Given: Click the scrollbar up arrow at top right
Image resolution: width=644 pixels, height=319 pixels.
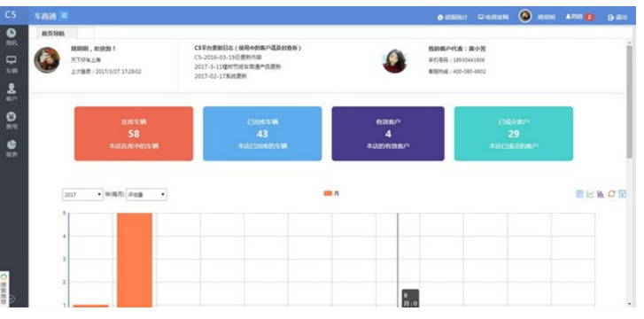Looking at the screenshot, I should (629, 43).
